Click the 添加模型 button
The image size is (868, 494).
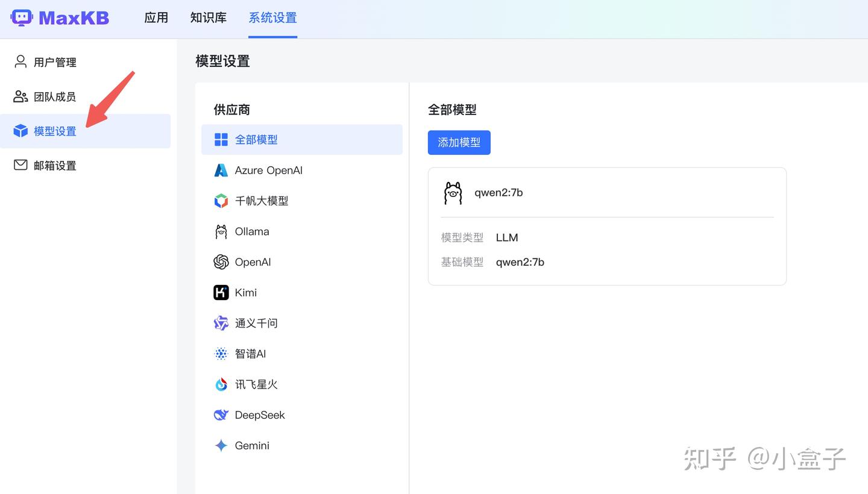(459, 143)
